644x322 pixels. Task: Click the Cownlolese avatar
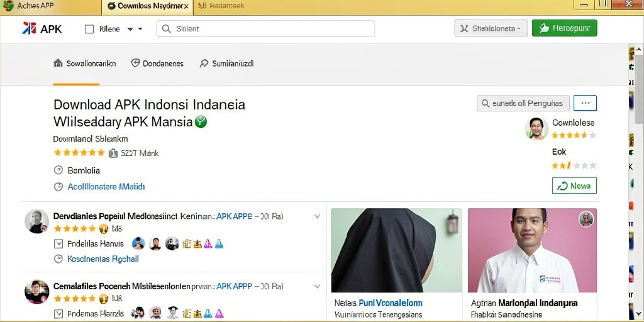[536, 128]
